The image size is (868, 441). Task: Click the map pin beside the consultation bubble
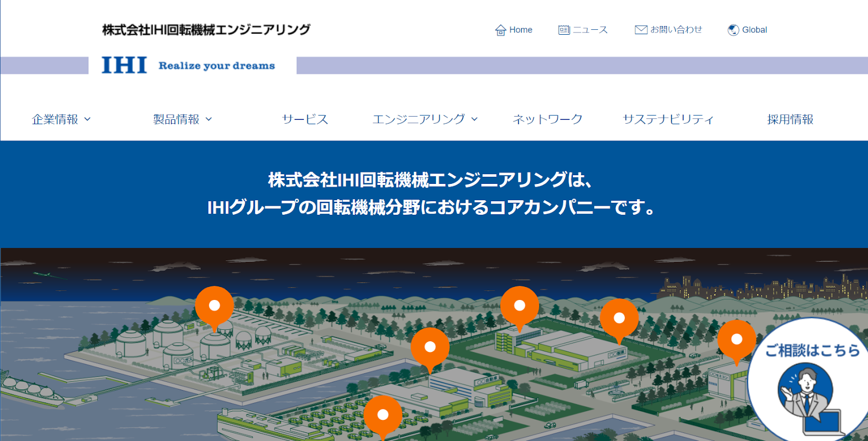coord(737,342)
